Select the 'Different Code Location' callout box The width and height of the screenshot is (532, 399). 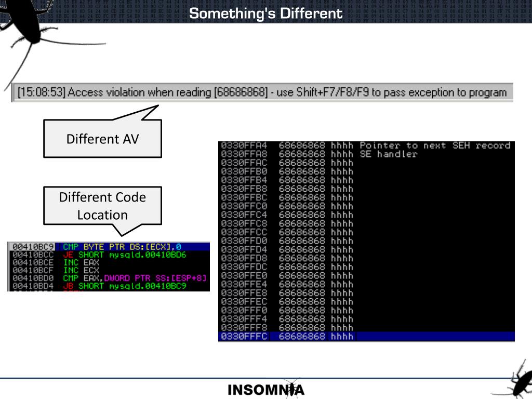click(x=102, y=206)
